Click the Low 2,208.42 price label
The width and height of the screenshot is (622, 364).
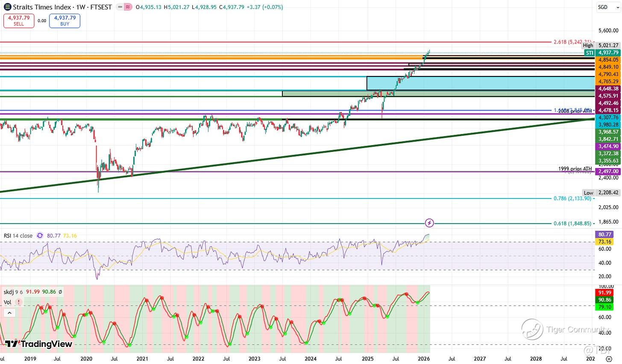601,193
